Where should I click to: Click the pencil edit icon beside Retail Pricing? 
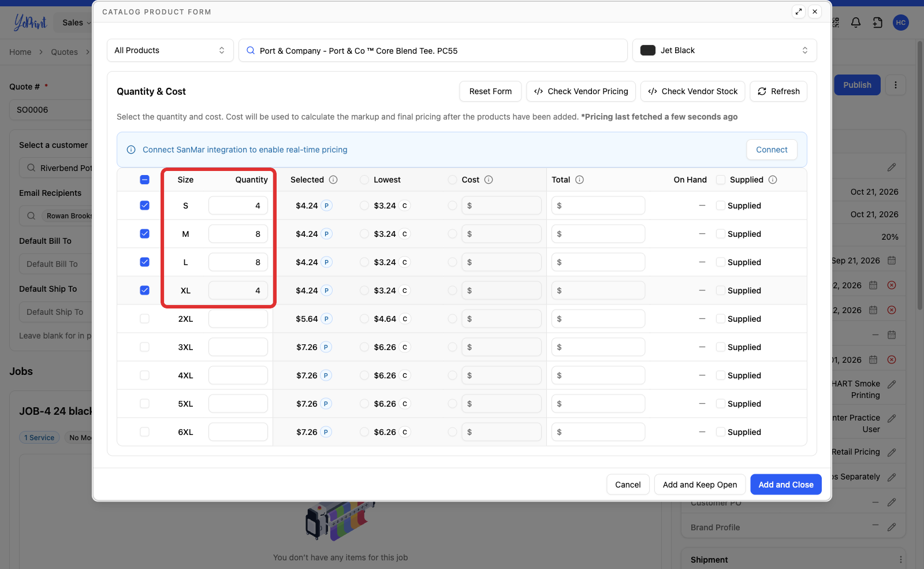pyautogui.click(x=892, y=452)
